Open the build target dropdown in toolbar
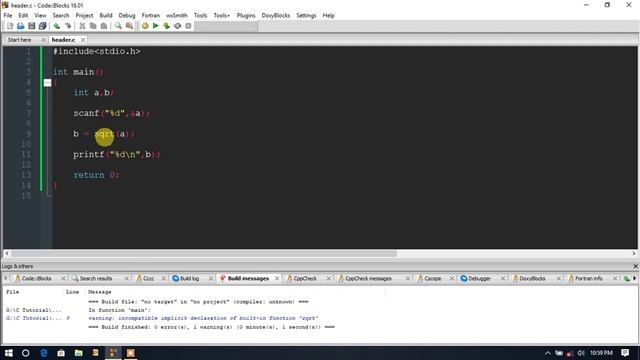640x360 pixels. coord(226,26)
